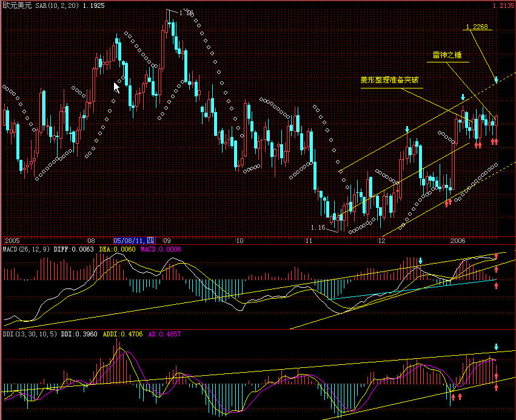Select the magenta AD:0.4857 value
The image size is (516, 420).
click(164, 334)
